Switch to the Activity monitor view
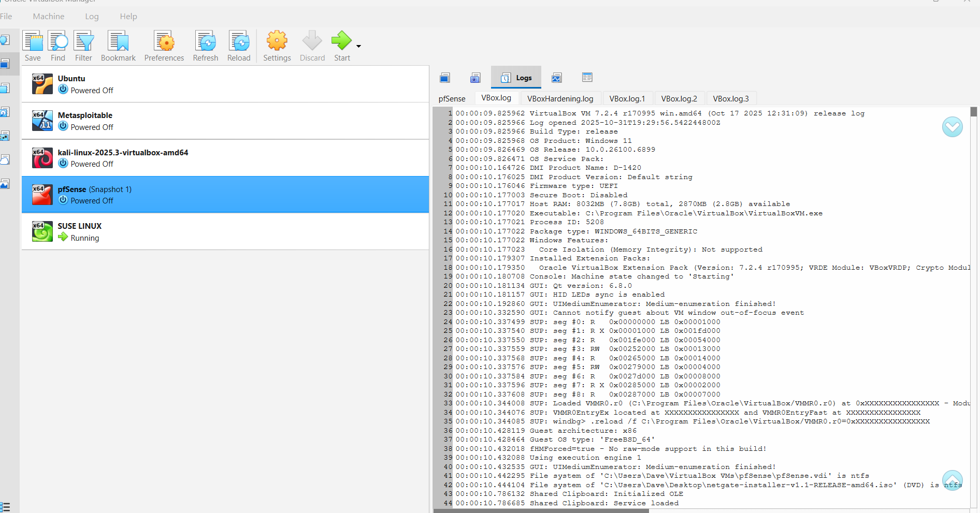The height and width of the screenshot is (513, 980). coord(556,77)
